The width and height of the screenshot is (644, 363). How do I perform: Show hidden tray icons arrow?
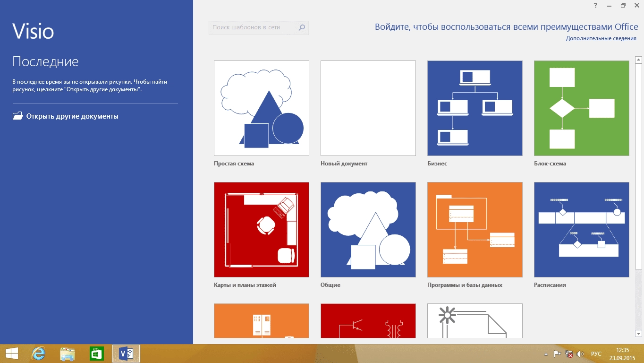546,354
